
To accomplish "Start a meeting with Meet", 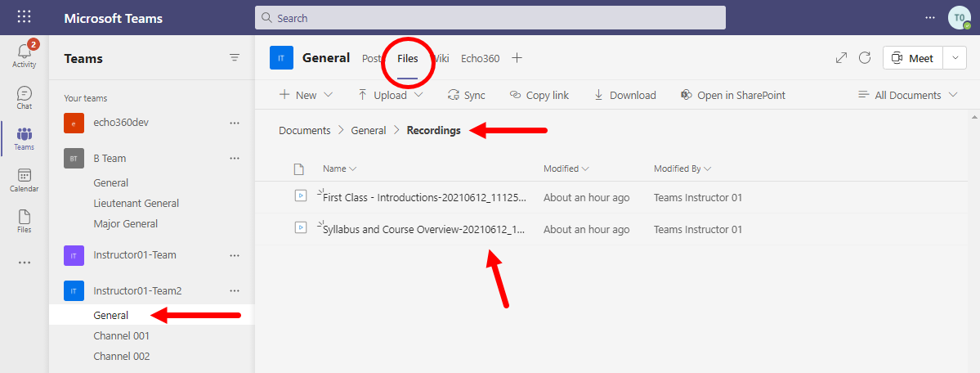I will click(913, 58).
